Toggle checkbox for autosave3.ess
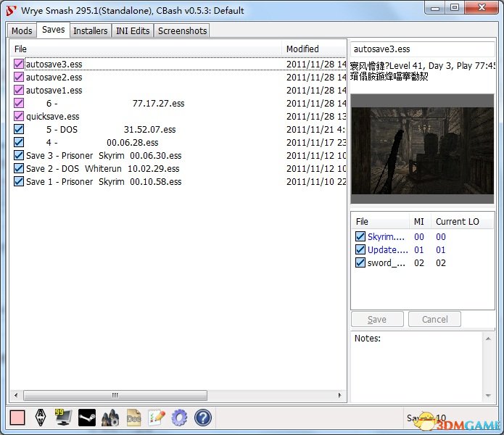Screen dimensions: 504x435 19,64
